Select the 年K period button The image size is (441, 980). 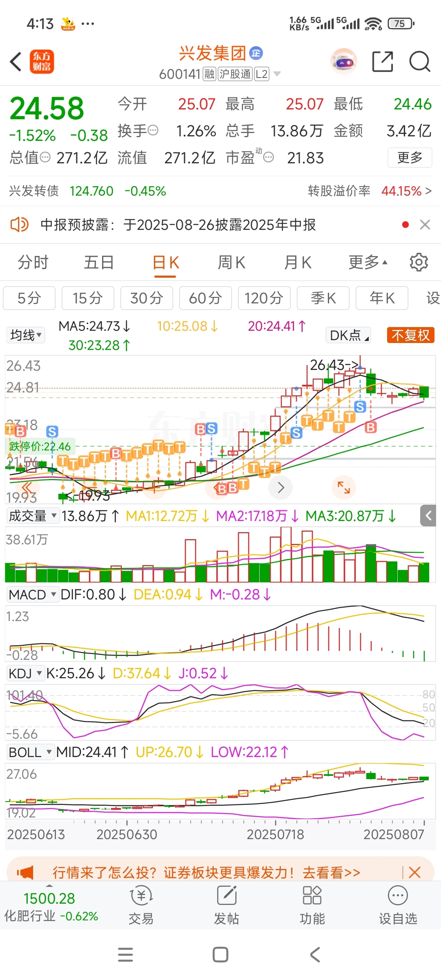[x=382, y=298]
